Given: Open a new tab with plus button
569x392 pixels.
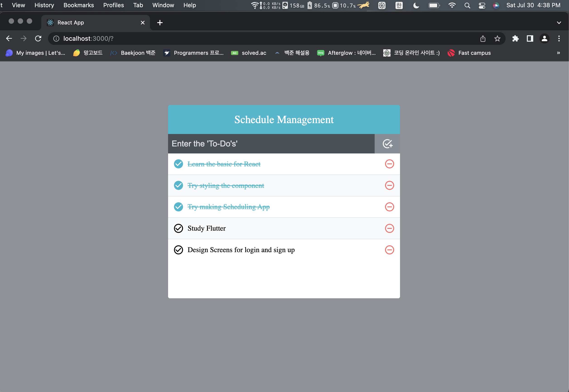Looking at the screenshot, I should click(x=160, y=23).
